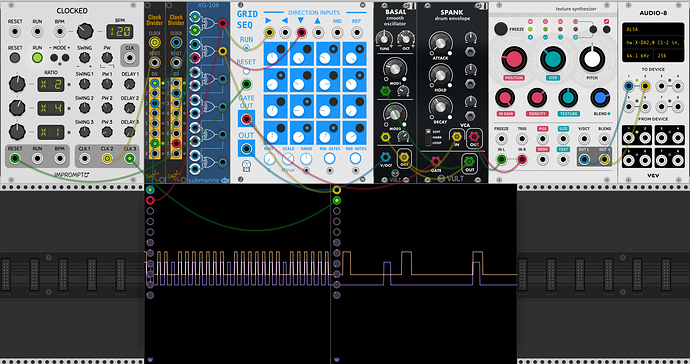Click the Grid Seq RESET button

246,71
